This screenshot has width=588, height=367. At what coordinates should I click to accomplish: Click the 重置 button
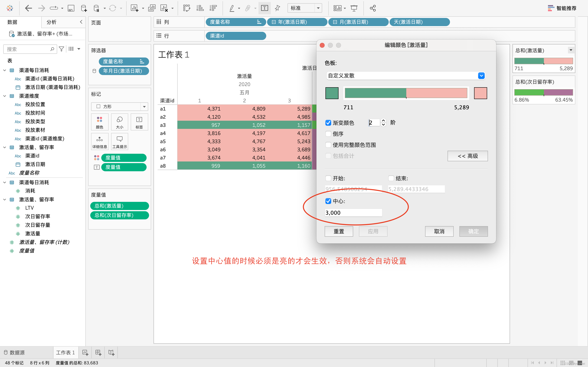point(339,231)
